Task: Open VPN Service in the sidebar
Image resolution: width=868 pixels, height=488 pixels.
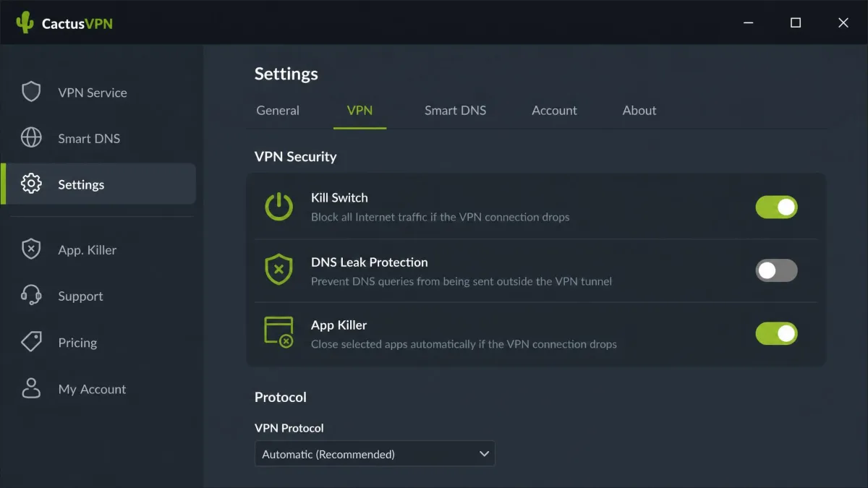Action: click(x=98, y=93)
